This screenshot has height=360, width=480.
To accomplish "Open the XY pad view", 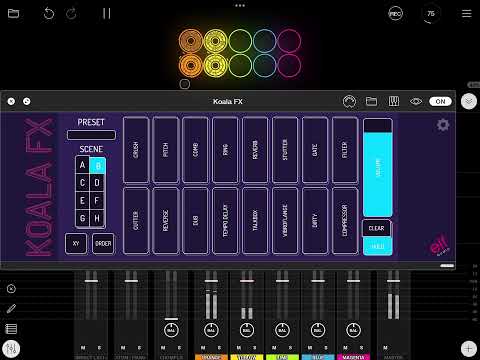I will (76, 243).
